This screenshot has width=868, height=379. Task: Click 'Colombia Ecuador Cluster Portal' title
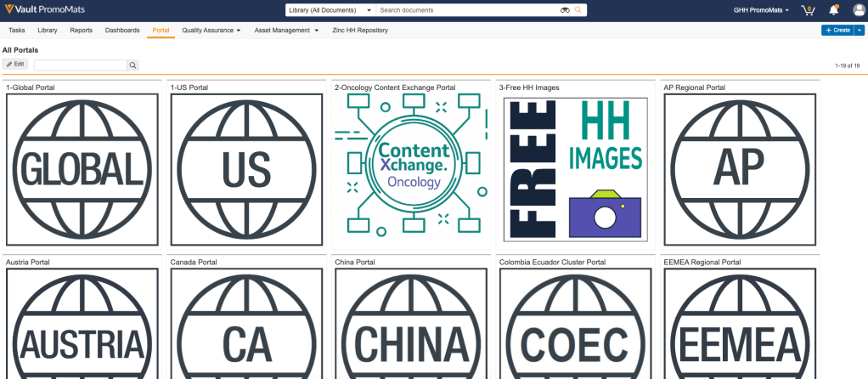[552, 262]
